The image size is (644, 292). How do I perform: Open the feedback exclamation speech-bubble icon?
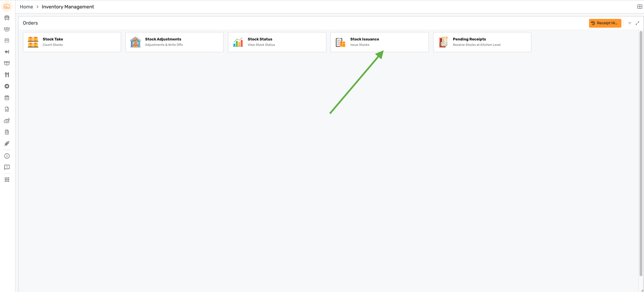[7, 167]
